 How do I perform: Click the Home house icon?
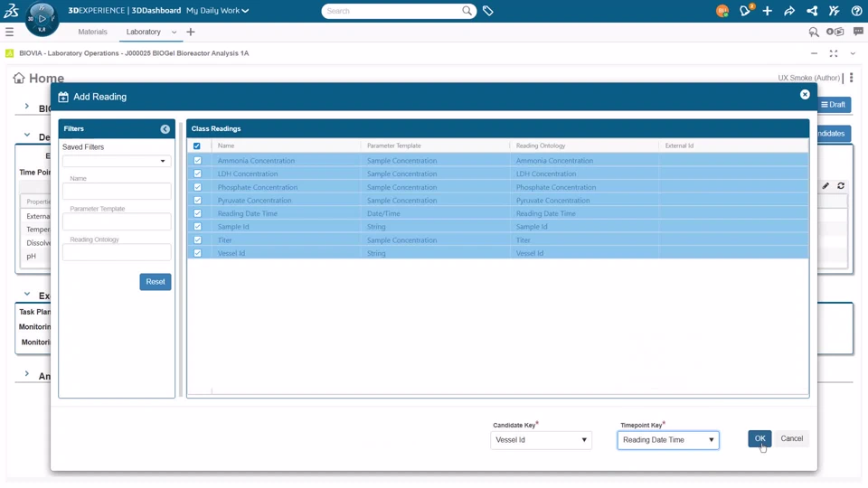[19, 78]
